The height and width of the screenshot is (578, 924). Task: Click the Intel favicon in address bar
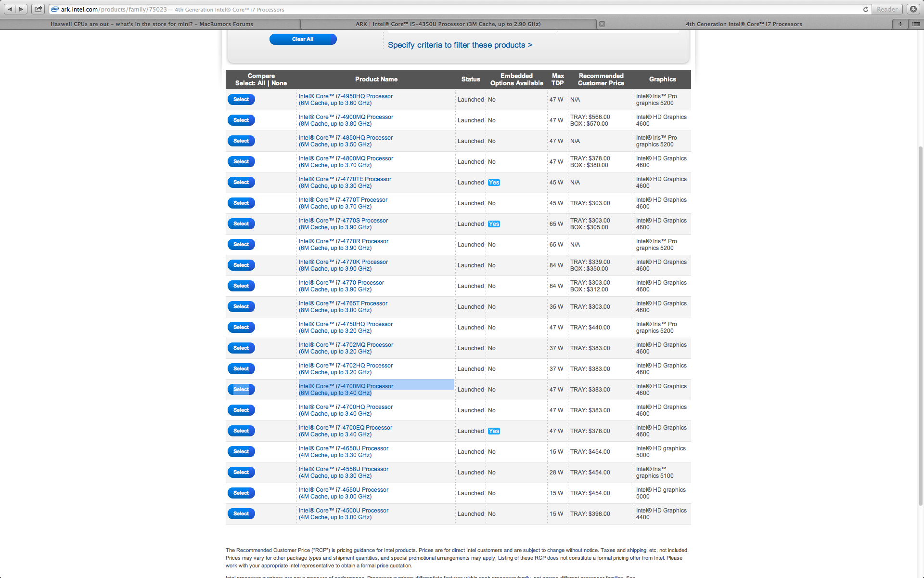tap(55, 9)
